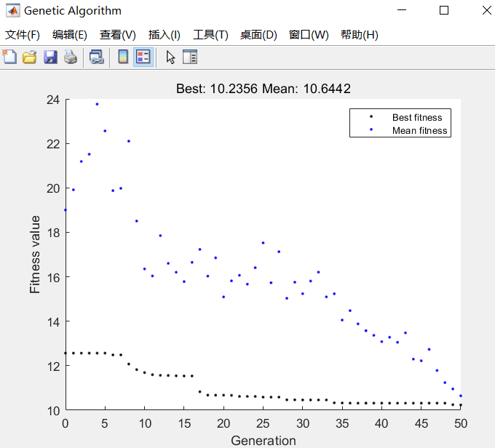The height and width of the screenshot is (448, 495).
Task: Click the y-axis tick label 18
Action: (53, 233)
